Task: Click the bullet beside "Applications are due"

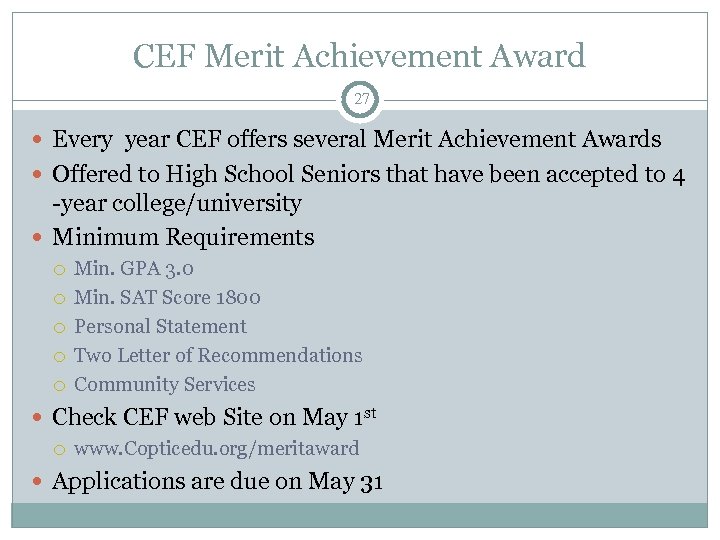Action: click(38, 482)
